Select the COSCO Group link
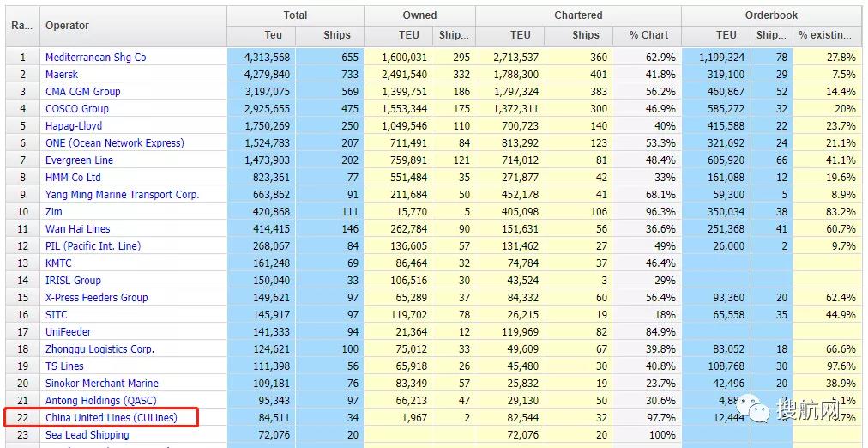The height and width of the screenshot is (448, 868). click(76, 109)
